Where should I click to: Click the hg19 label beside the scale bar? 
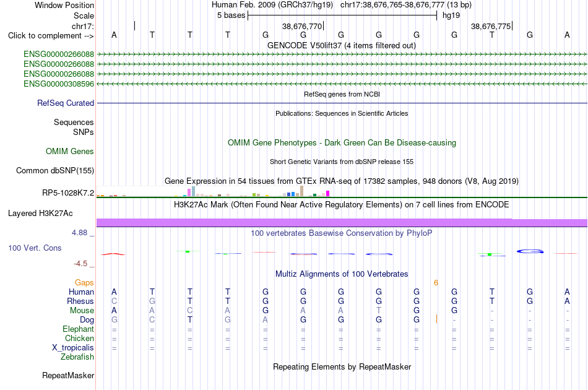[451, 15]
